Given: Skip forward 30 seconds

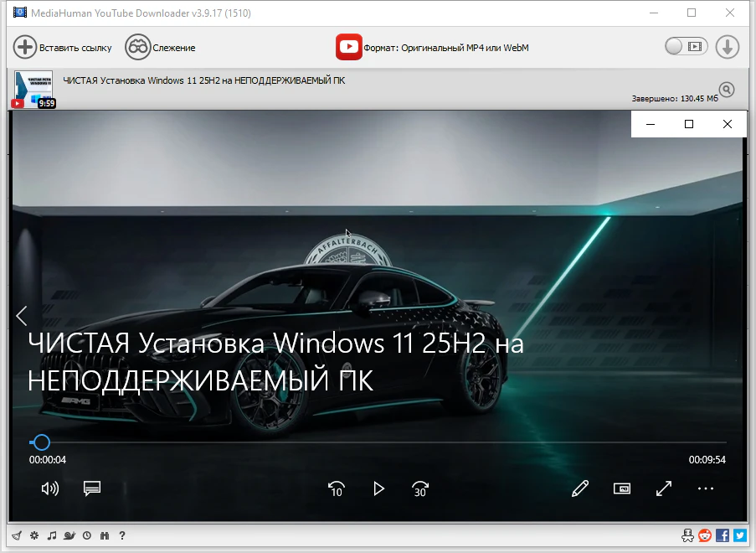Looking at the screenshot, I should coord(420,488).
